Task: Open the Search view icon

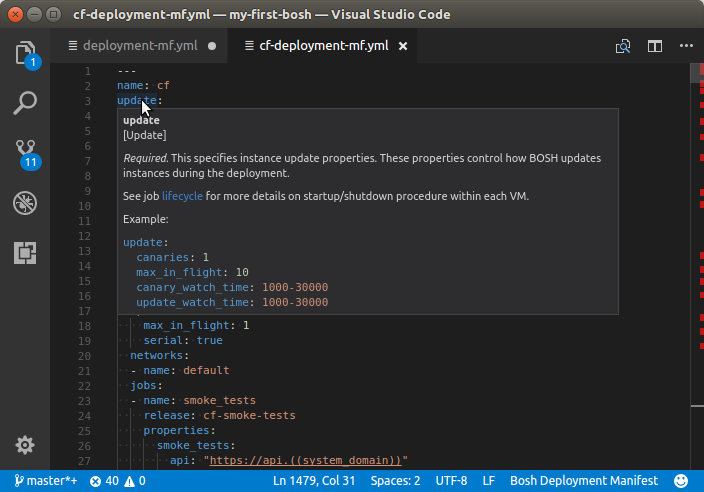Action: [25, 103]
